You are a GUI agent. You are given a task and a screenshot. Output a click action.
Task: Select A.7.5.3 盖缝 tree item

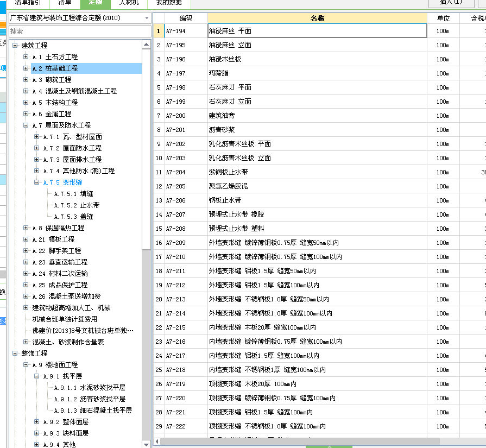(x=73, y=217)
